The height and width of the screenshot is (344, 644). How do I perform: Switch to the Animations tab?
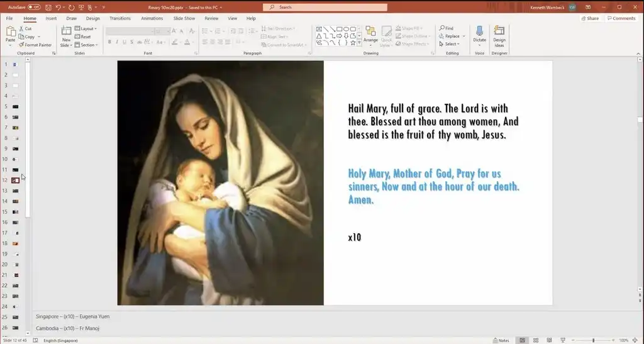152,18
